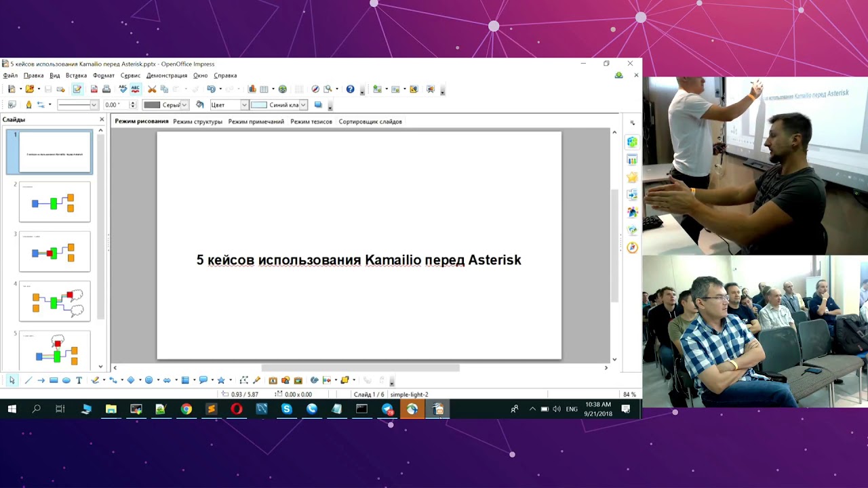Select the Режим рисования tab
Image resolution: width=868 pixels, height=488 pixels.
141,121
